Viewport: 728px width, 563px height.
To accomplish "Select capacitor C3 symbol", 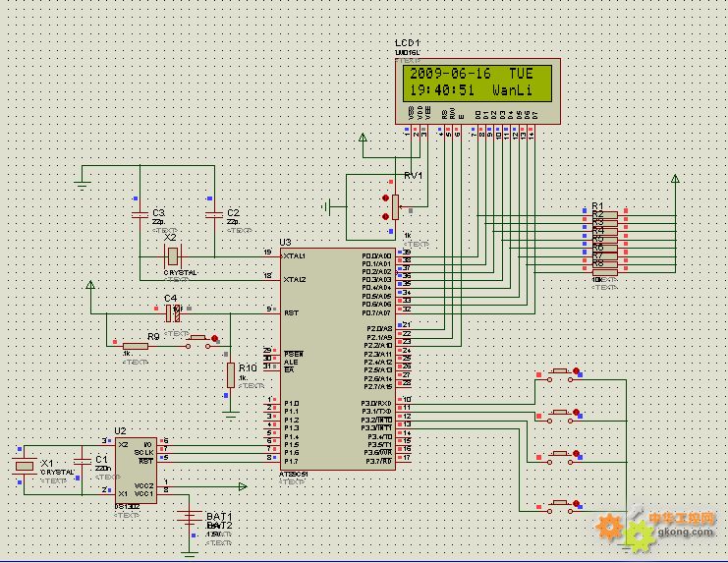I will point(140,214).
